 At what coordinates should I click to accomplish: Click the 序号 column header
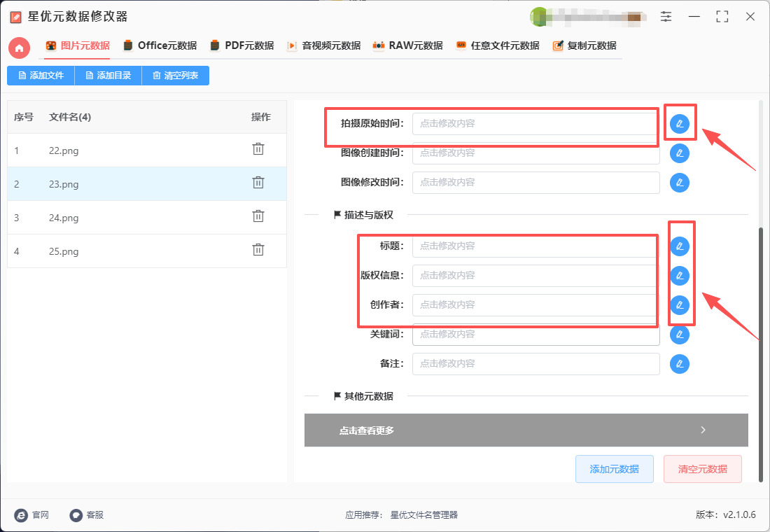24,117
